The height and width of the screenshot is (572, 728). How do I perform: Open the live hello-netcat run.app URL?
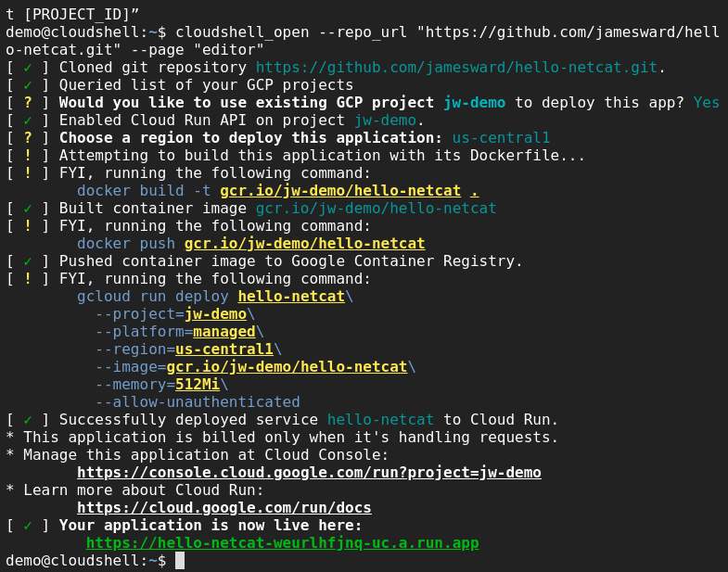tap(282, 543)
